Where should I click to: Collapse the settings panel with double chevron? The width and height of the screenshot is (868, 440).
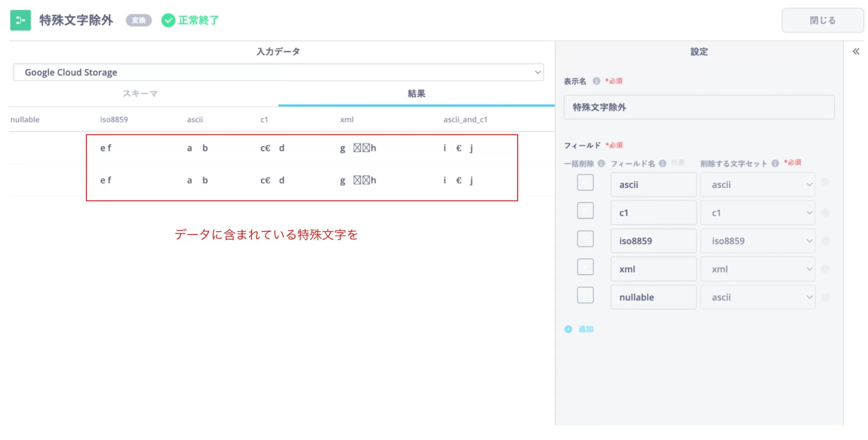click(856, 51)
